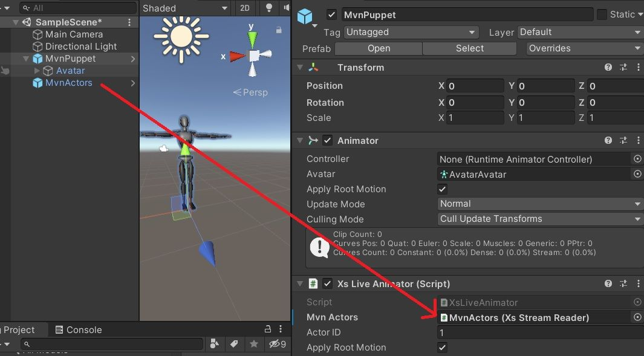
Task: Open Transform component help icon
Action: coord(608,67)
